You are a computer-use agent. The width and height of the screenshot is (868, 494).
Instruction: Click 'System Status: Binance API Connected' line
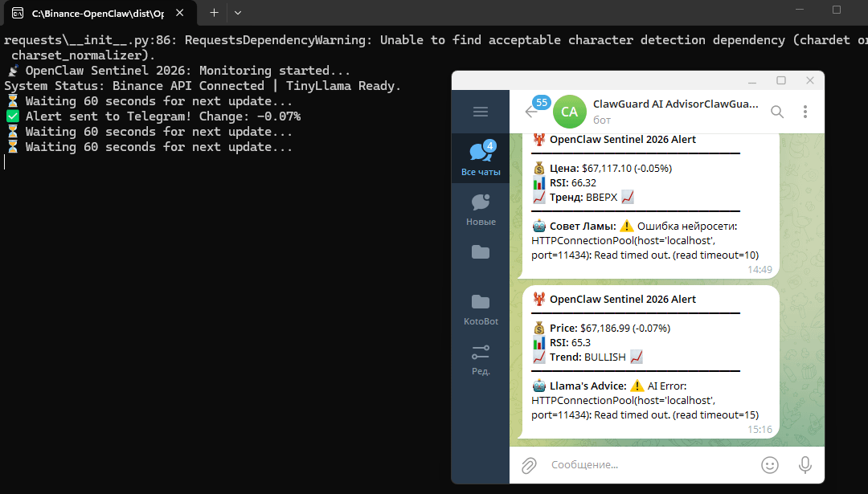tap(202, 86)
